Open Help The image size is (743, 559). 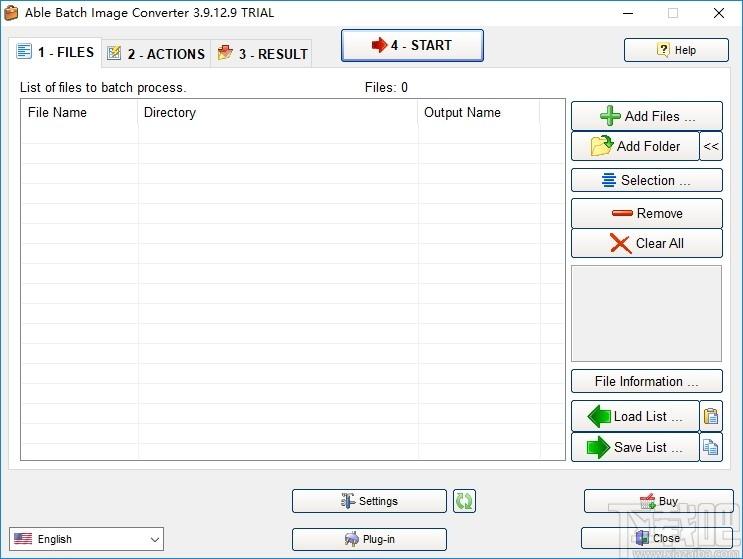point(676,50)
